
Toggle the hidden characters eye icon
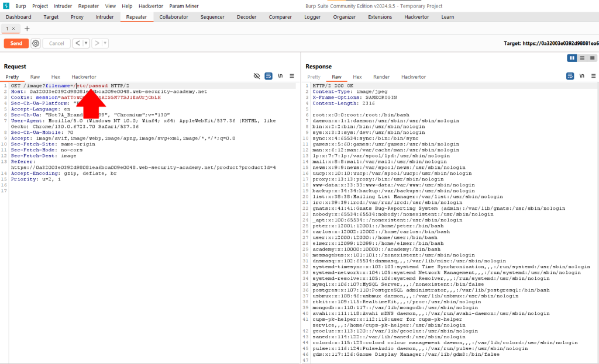click(256, 76)
